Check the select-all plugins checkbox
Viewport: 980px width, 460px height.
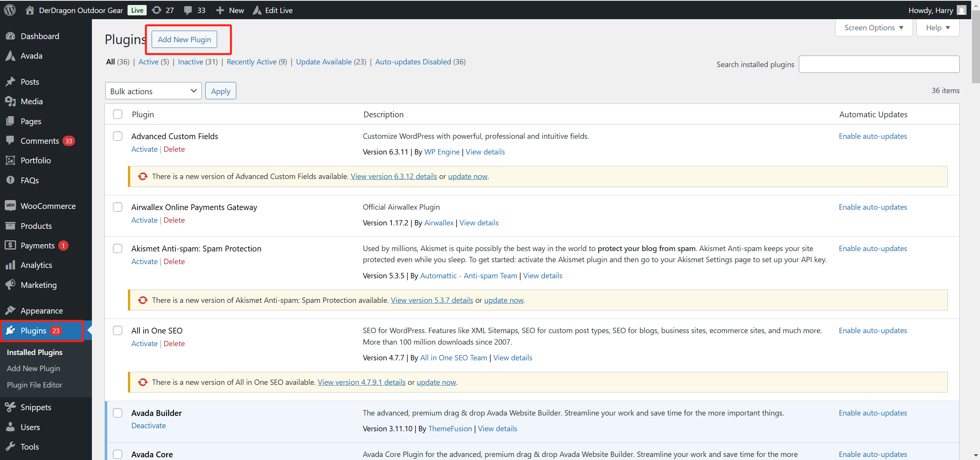tap(118, 114)
